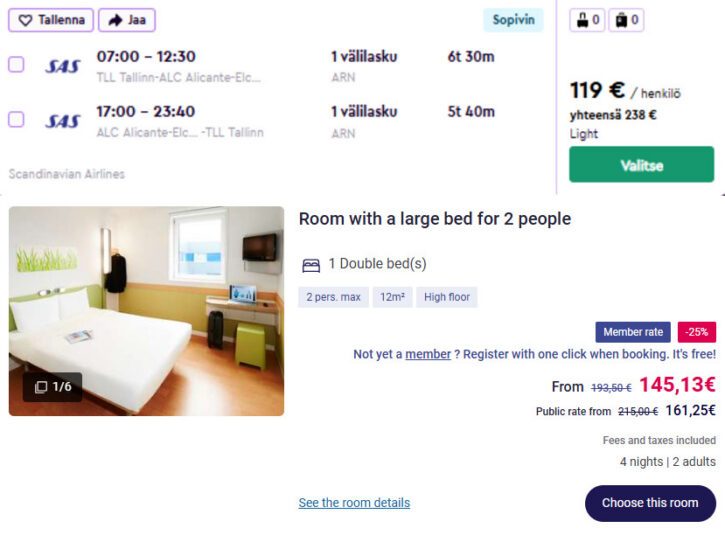Click the SAS logo on outbound flight
This screenshot has height=535, width=725.
coord(63,66)
